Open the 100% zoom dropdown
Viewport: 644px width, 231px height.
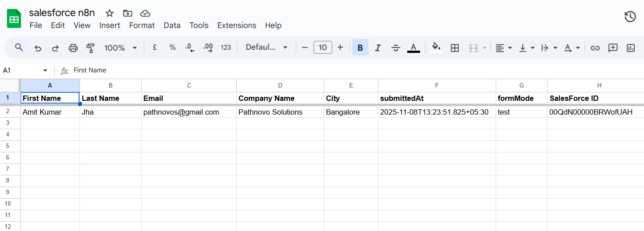pos(121,48)
